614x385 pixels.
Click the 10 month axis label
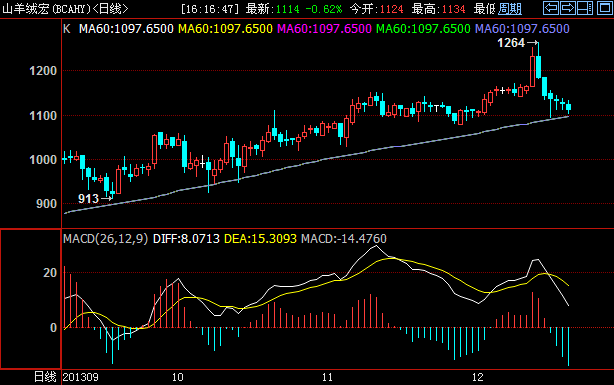click(177, 377)
